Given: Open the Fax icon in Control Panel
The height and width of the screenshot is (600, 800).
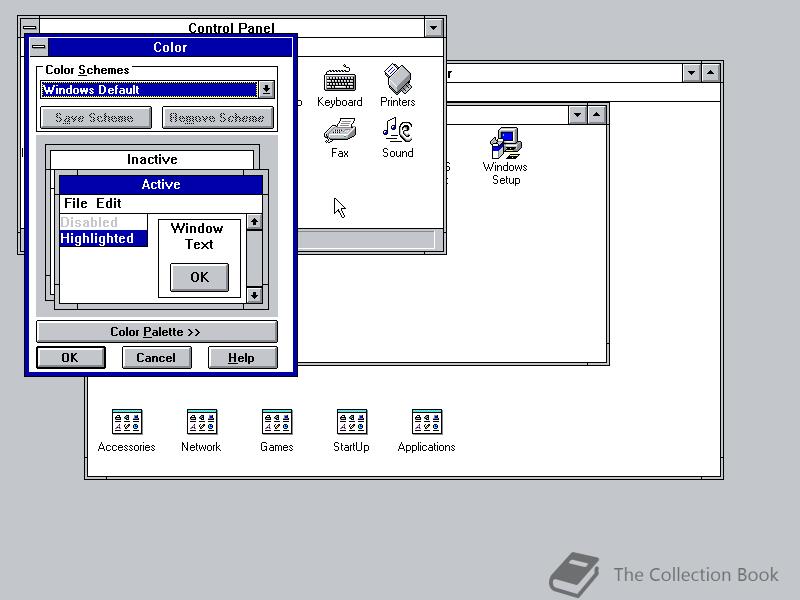Looking at the screenshot, I should (x=340, y=138).
